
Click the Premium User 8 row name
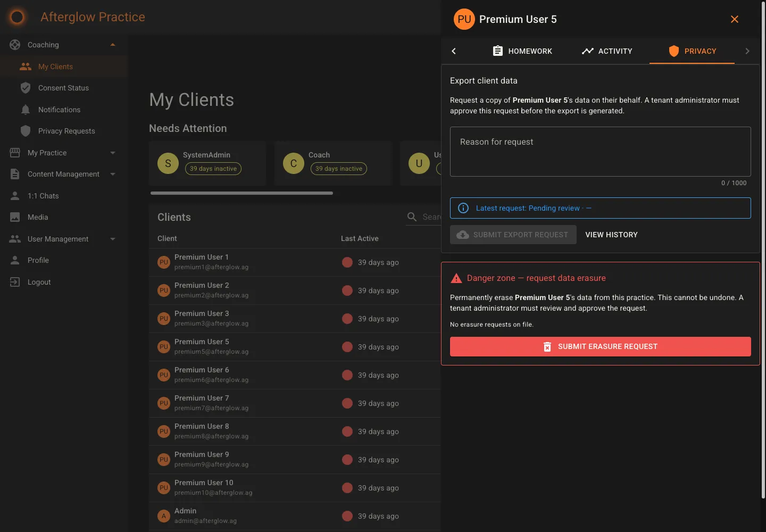[202, 426]
